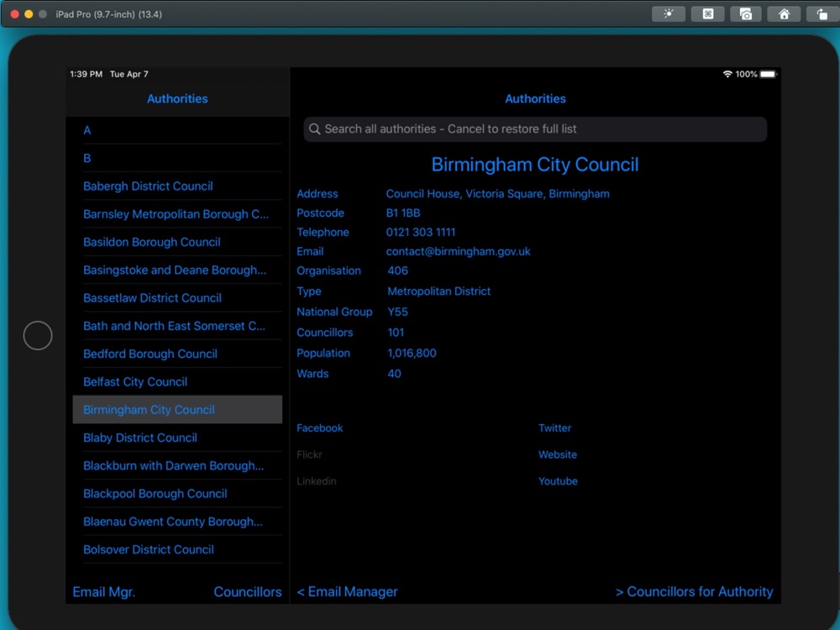This screenshot has height=630, width=840.
Task: Choose Belfast City Council
Action: pyautogui.click(x=177, y=381)
